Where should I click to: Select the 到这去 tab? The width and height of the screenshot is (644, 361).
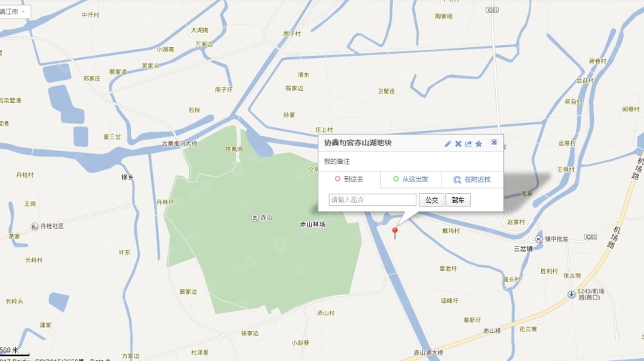coord(349,179)
